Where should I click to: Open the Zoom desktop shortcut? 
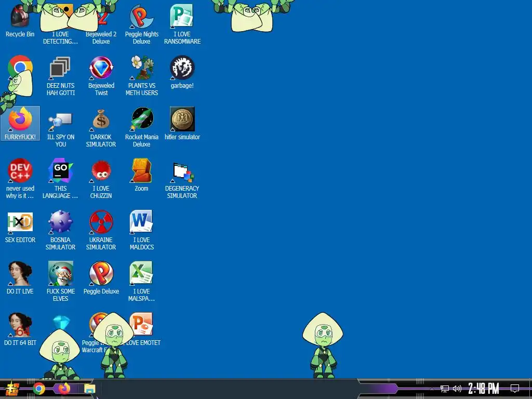pos(141,175)
